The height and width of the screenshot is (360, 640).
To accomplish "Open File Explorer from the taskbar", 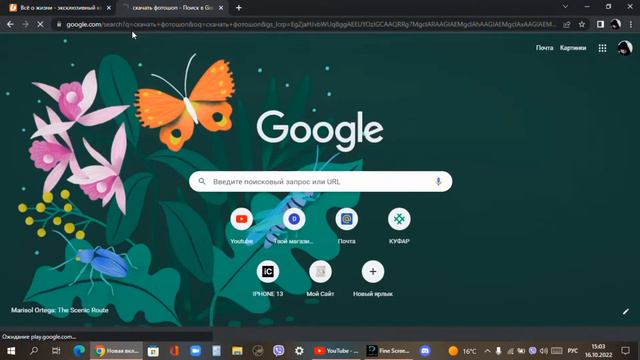I will [237, 351].
